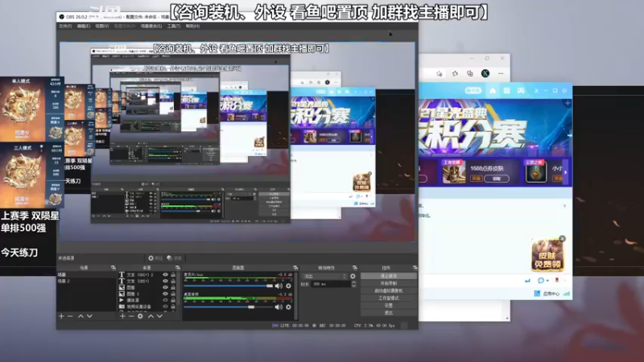This screenshot has height=362, width=644.
Task: Toggle visibility of 媒体源 source
Action: click(166, 300)
